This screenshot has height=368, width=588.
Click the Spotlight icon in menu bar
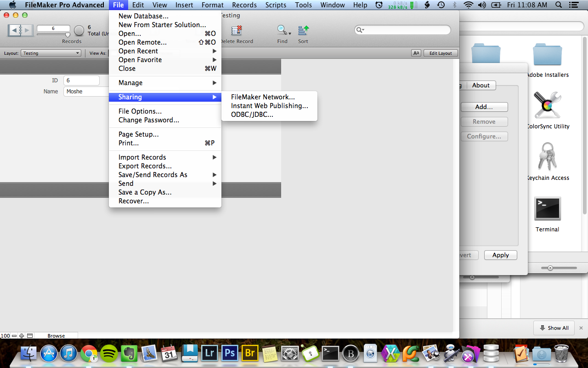point(558,5)
